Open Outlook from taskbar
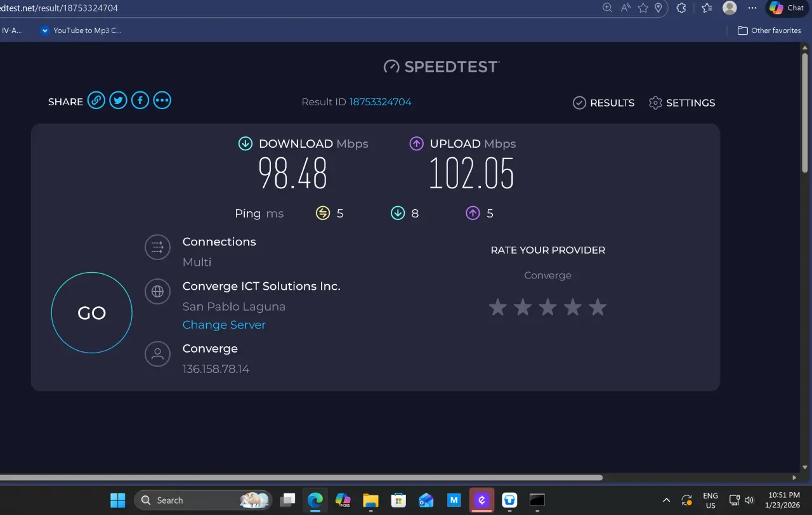Screen dimensions: 812x515 (426, 500)
